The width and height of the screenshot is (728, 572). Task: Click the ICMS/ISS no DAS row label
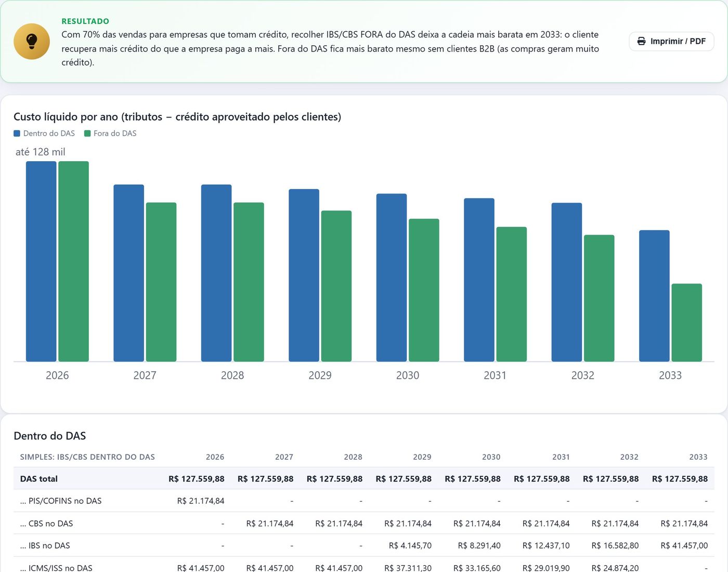[x=56, y=568]
